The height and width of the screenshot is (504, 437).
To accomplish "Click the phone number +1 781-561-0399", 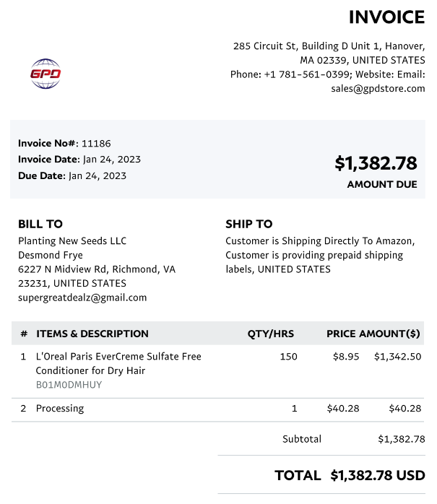I will pos(306,74).
